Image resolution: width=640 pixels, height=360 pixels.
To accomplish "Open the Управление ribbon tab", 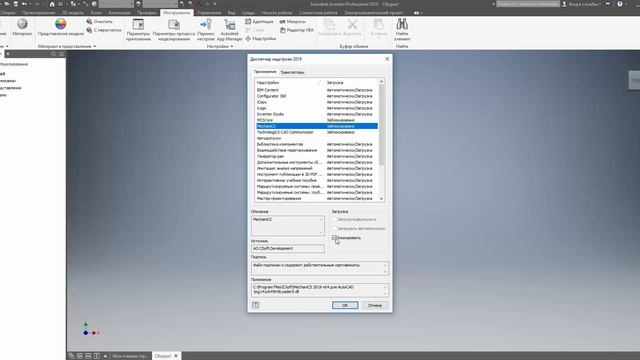I will tap(209, 13).
